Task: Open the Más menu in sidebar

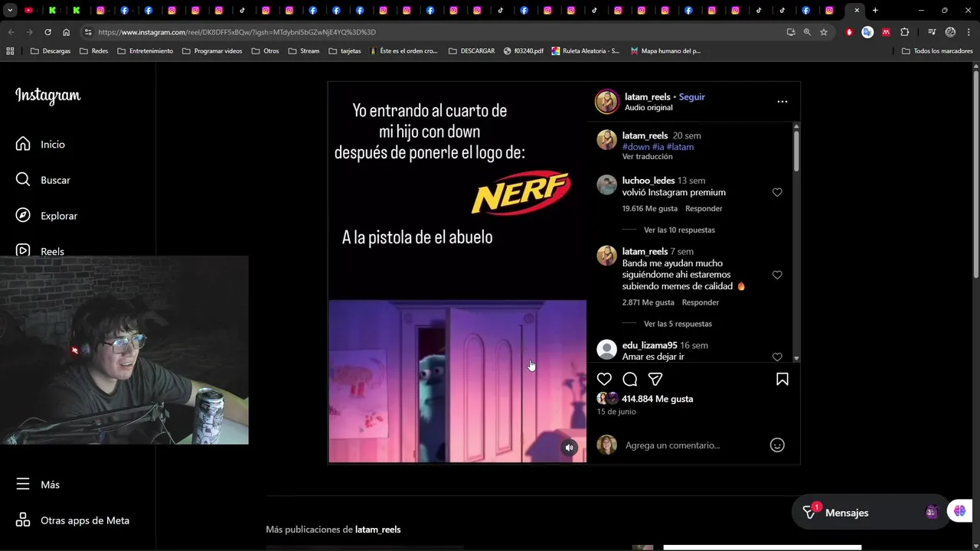Action: [38, 484]
